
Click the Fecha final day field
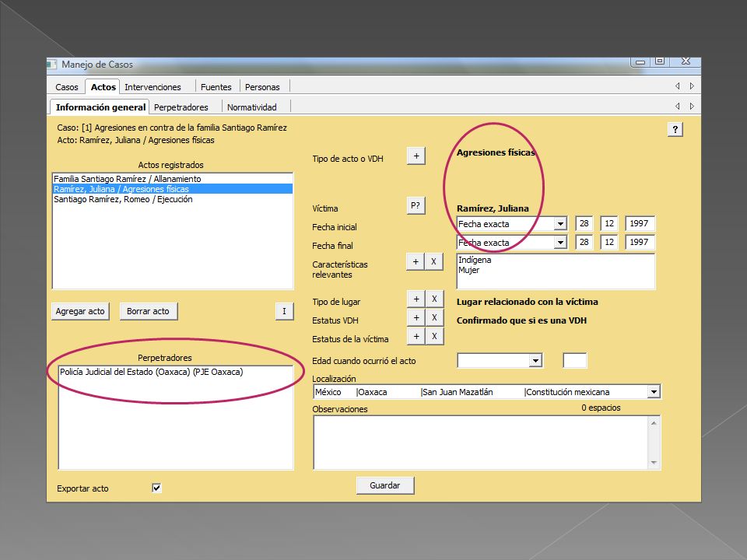click(x=584, y=242)
